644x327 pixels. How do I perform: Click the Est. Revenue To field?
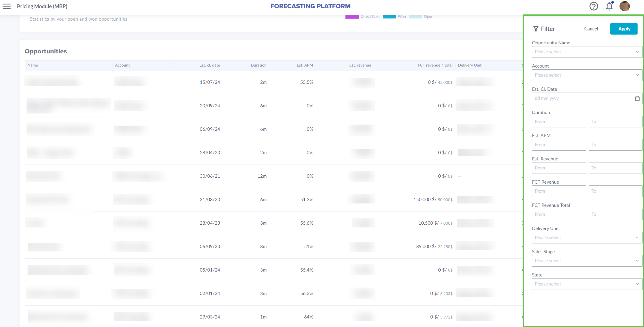point(615,168)
